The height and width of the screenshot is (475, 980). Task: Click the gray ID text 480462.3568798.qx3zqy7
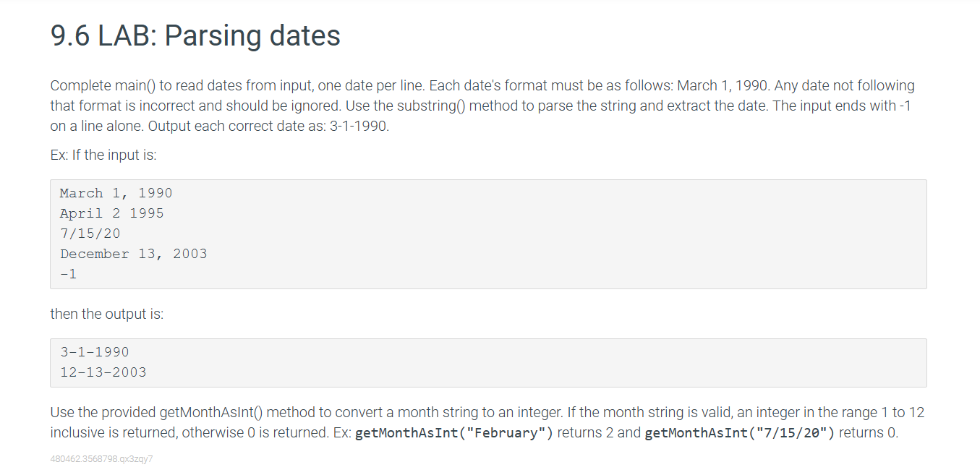point(101,459)
